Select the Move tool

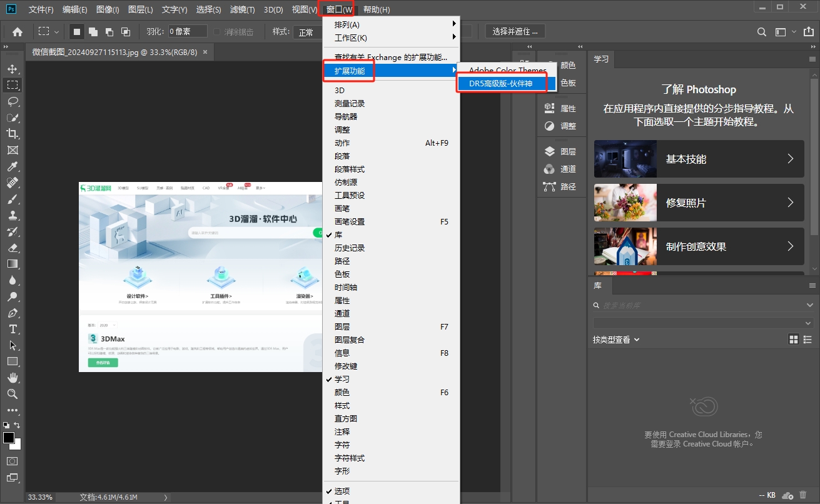13,69
